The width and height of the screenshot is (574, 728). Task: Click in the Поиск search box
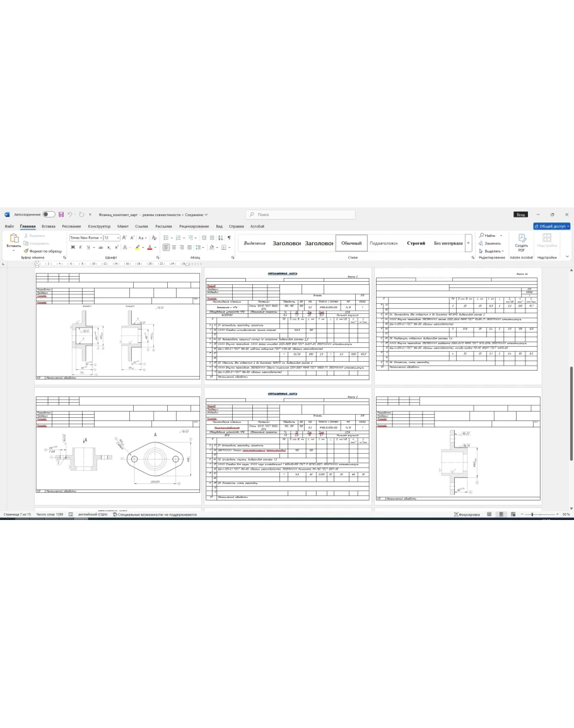coord(303,214)
